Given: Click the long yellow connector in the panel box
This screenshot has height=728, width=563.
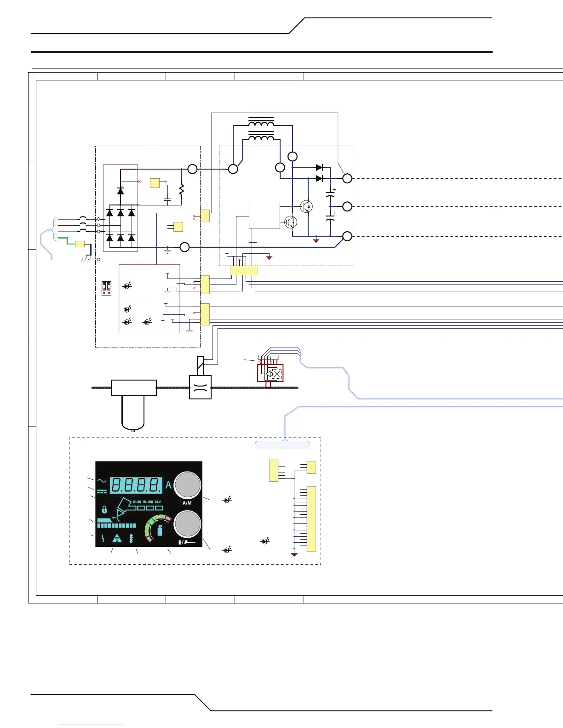Looking at the screenshot, I should [x=311, y=519].
